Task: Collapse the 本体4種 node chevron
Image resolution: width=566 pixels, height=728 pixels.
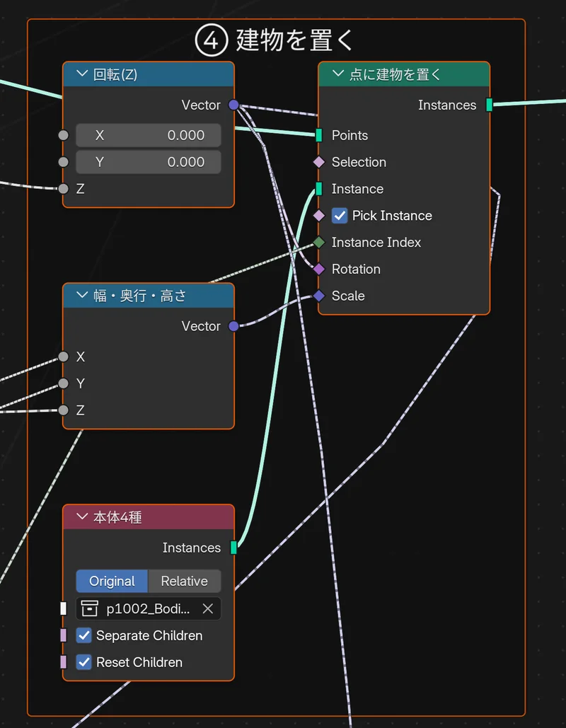Action: point(82,516)
